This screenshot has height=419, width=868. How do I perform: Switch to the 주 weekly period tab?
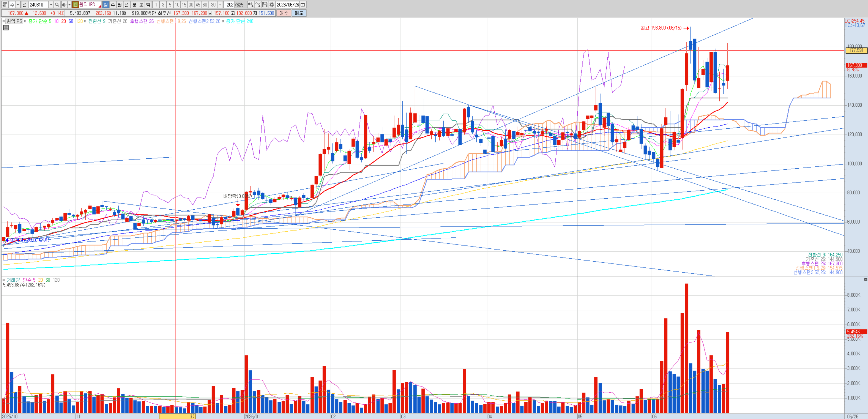click(x=113, y=5)
